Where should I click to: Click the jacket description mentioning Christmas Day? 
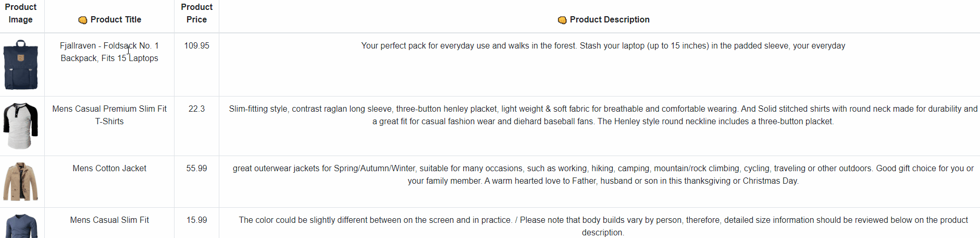pos(603,174)
